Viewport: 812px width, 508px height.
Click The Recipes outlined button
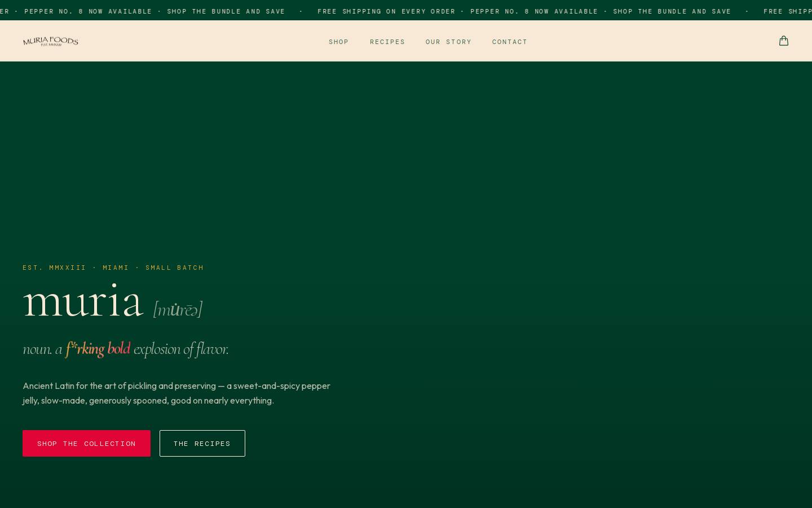coord(202,443)
